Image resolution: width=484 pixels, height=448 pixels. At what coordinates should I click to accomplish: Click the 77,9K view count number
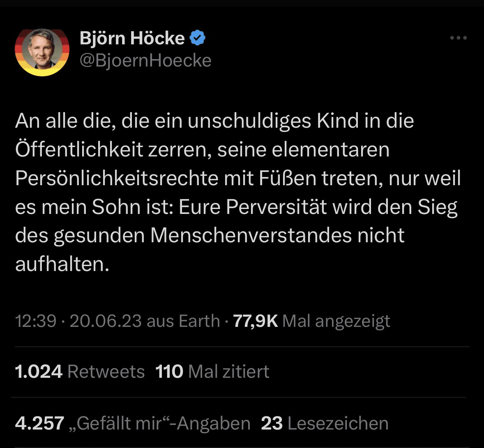tap(256, 321)
